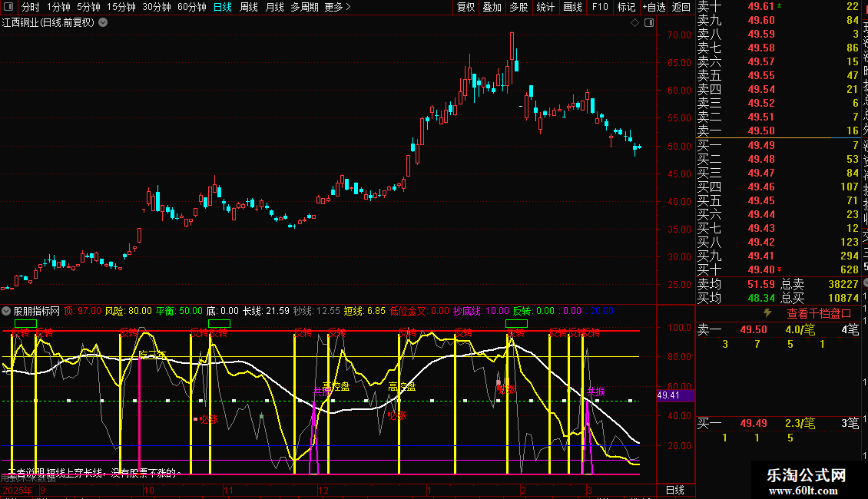This screenshot has height=499, width=868.
Task: Click the panel toggle icon at top-left
Action: pyautogui.click(x=8, y=7)
